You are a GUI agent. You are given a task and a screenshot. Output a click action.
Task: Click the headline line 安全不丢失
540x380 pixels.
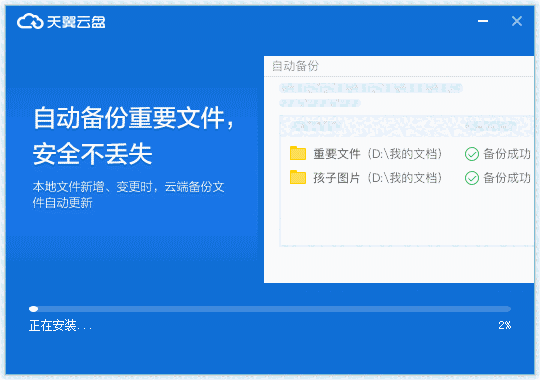[93, 154]
